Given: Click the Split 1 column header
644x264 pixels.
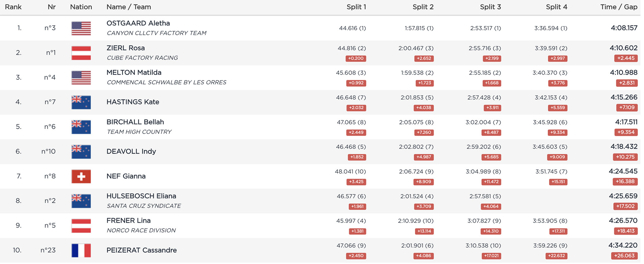Looking at the screenshot, I should 356,7.
